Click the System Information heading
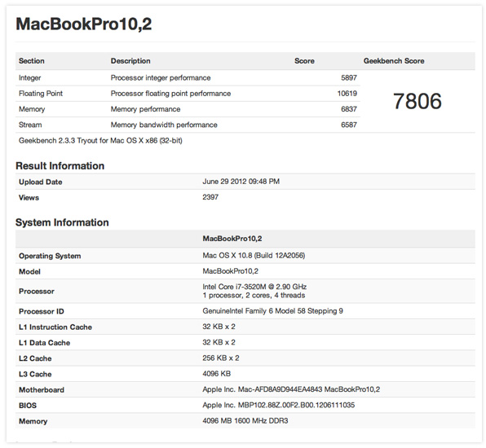 point(62,222)
